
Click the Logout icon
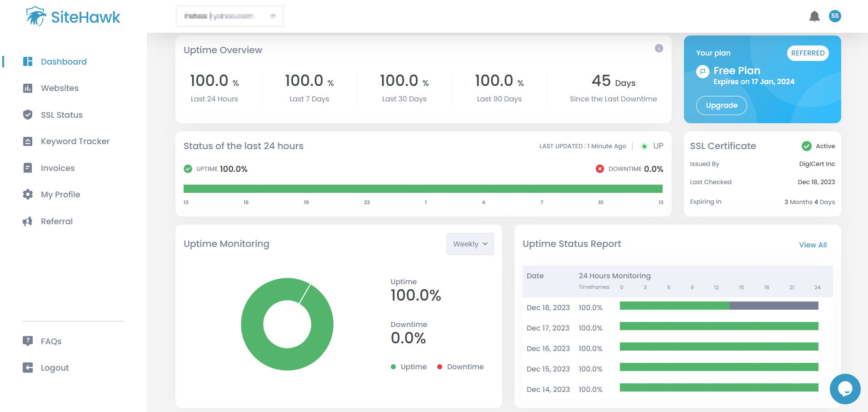[28, 367]
